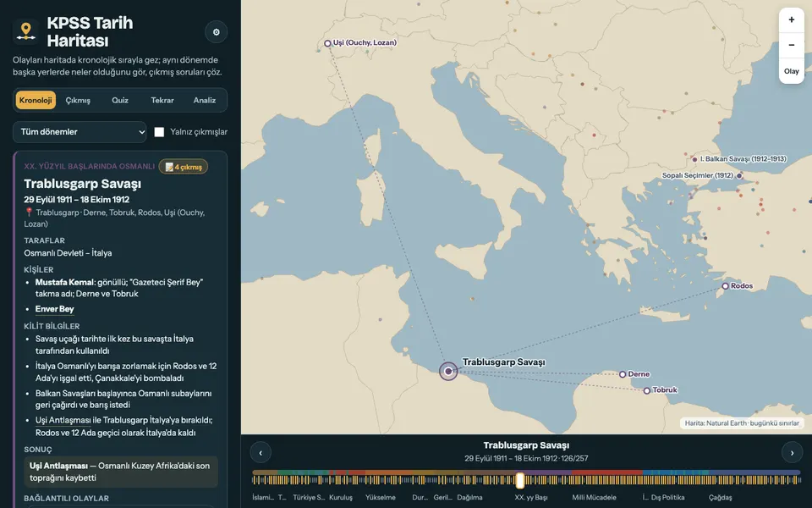812x508 pixels.
Task: Select the Rodos map marker
Action: click(725, 286)
